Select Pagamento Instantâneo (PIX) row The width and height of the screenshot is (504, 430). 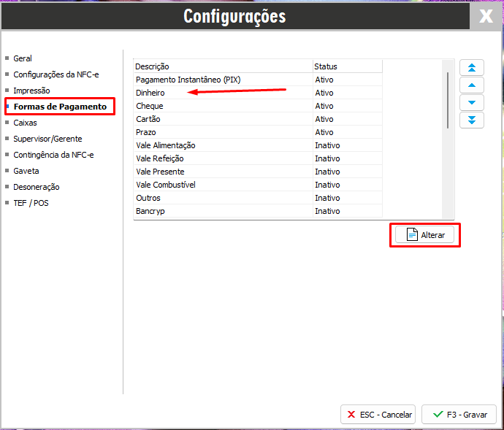pos(188,80)
